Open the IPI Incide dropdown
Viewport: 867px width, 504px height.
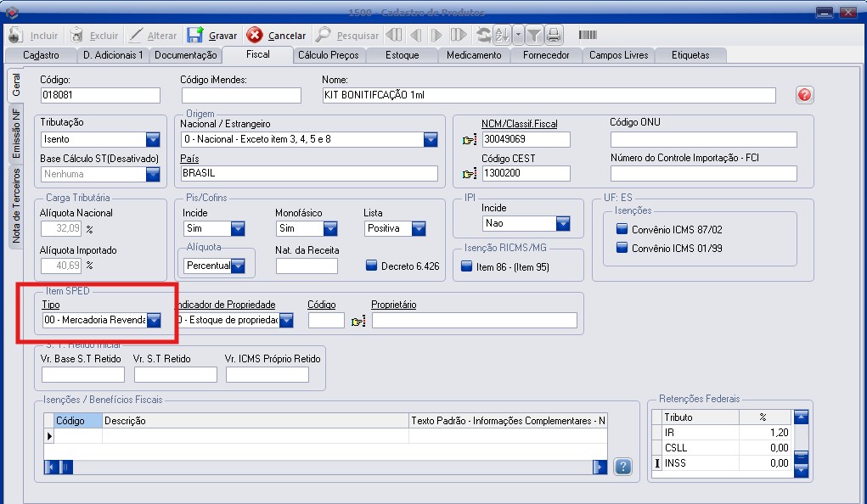pos(563,224)
